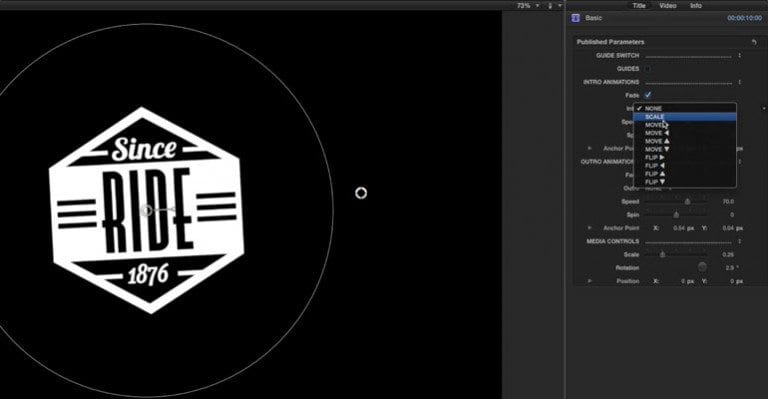Click the Title inspector tab

[639, 5]
